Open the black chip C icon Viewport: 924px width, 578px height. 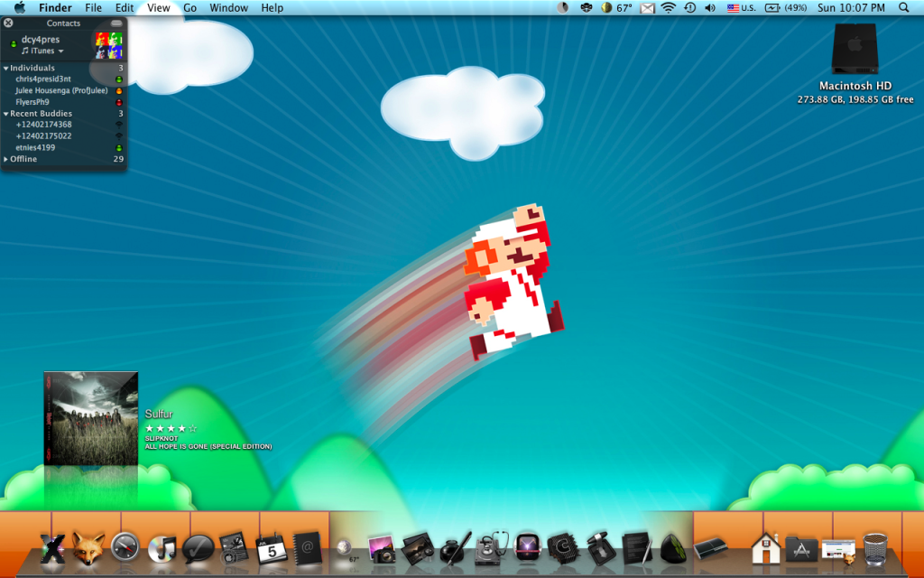click(563, 548)
